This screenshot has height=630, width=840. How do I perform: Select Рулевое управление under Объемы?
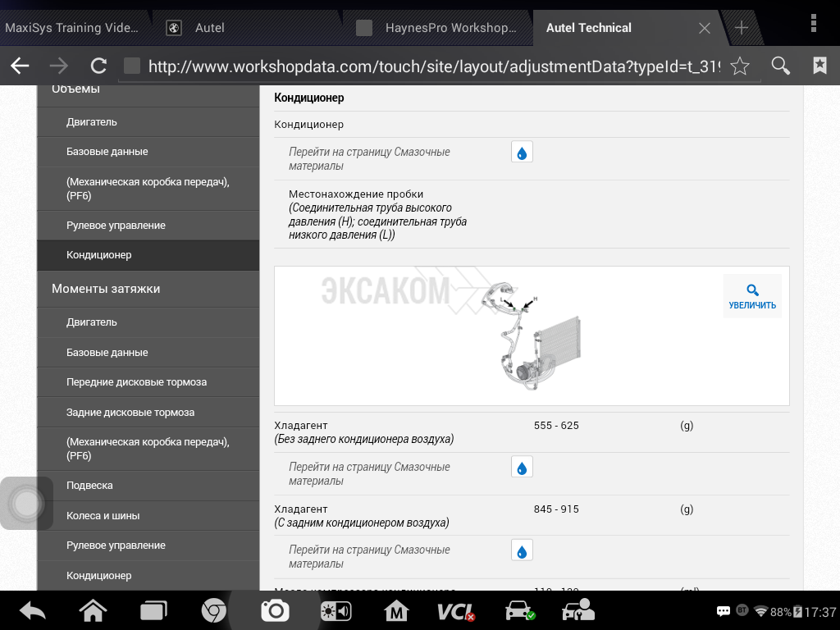tap(116, 226)
